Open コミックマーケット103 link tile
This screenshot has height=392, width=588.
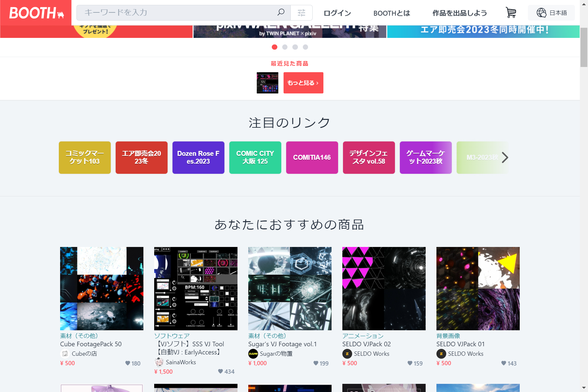[x=85, y=157]
